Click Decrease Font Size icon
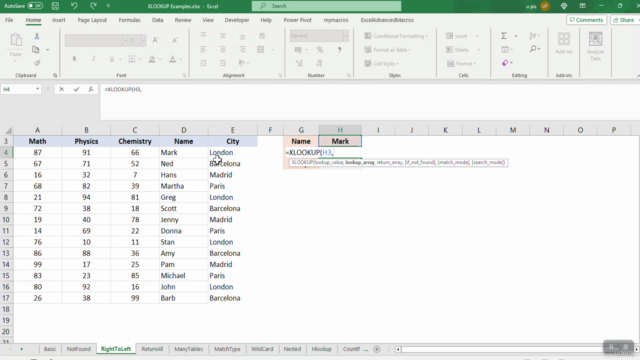 [175, 40]
